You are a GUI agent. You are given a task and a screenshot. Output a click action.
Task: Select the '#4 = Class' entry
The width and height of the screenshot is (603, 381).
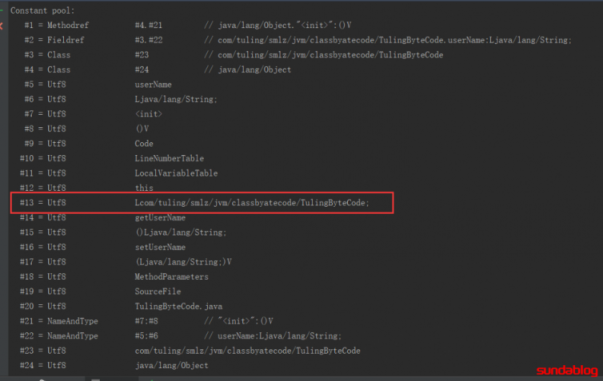click(x=47, y=70)
